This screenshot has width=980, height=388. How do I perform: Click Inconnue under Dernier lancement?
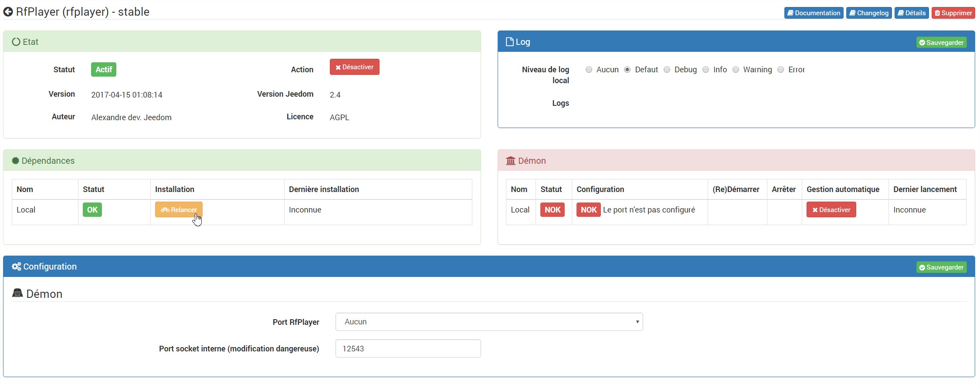tap(909, 210)
